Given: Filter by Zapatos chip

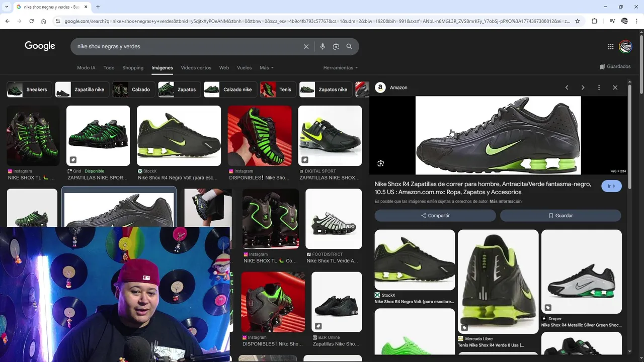Looking at the screenshot, I should click(x=179, y=89).
